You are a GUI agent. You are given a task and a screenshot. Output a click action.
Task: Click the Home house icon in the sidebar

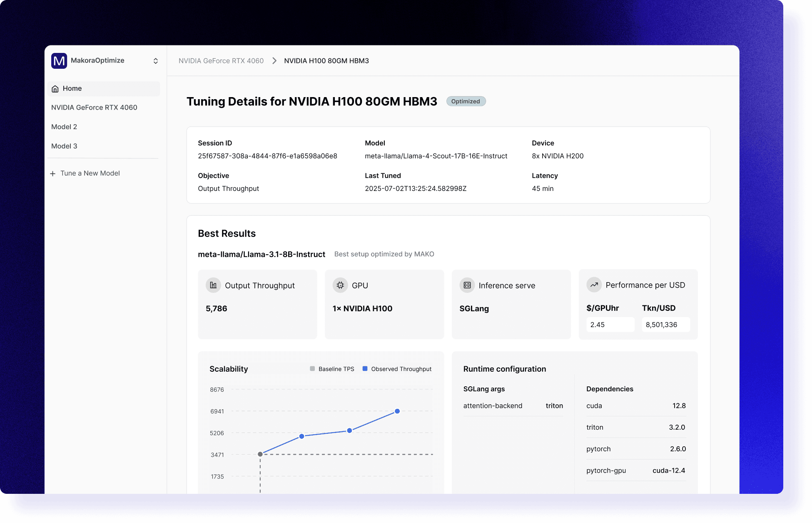pyautogui.click(x=55, y=89)
